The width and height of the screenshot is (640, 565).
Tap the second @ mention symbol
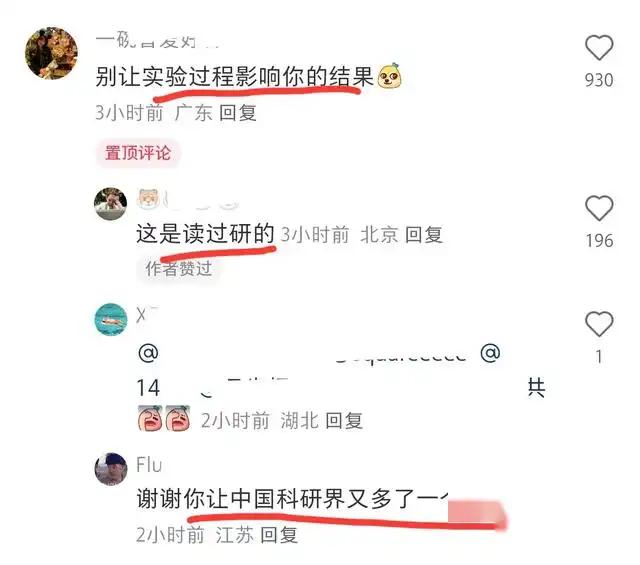point(490,353)
